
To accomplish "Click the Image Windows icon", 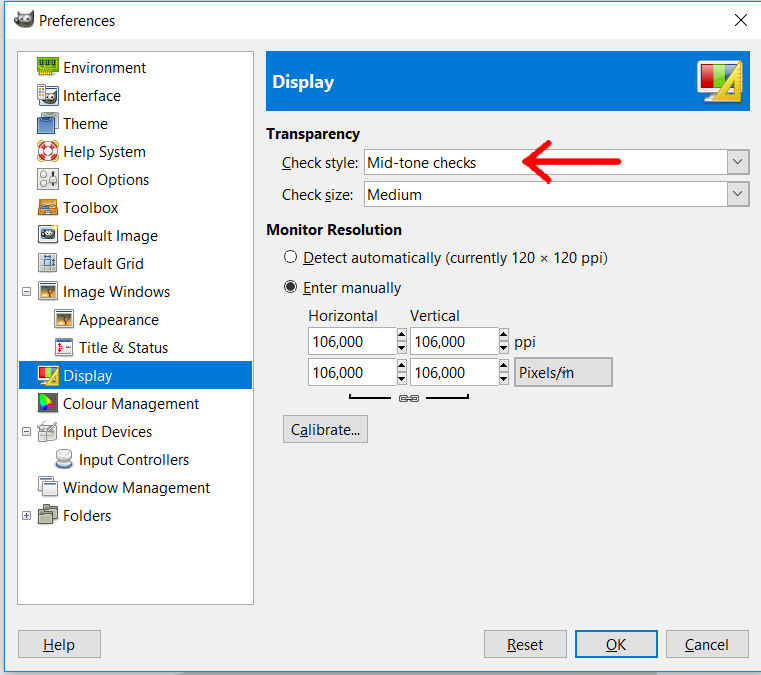I will [x=48, y=292].
